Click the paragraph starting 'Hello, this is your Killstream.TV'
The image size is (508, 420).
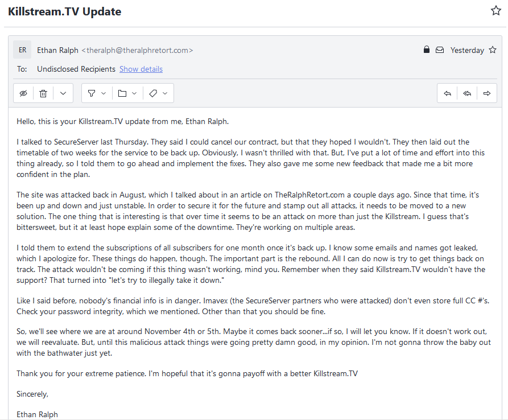point(122,122)
